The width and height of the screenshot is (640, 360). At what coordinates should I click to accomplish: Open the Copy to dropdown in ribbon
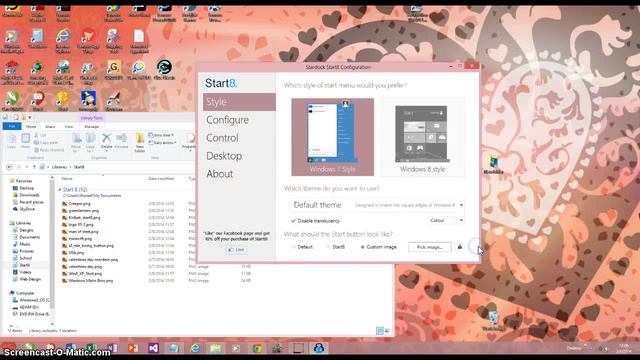tap(90, 142)
